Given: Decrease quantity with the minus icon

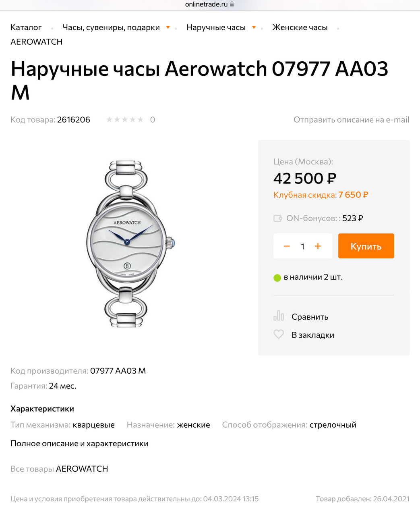Looking at the screenshot, I should point(287,246).
